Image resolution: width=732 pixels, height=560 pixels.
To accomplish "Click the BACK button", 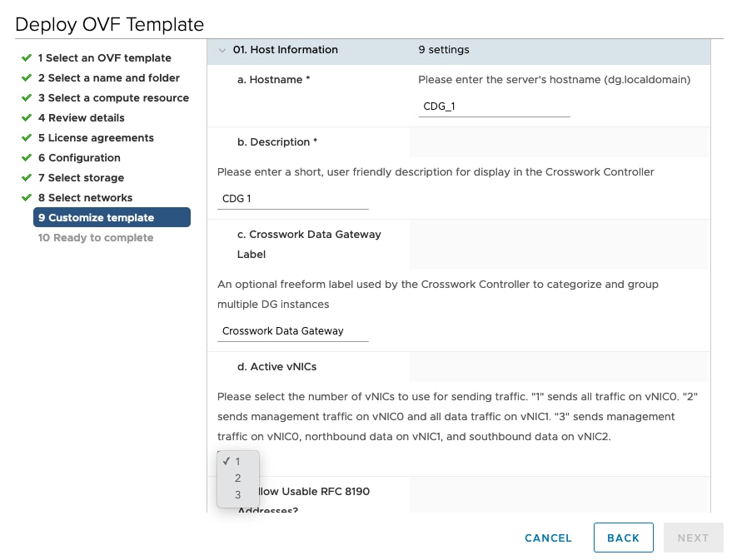I will click(623, 538).
